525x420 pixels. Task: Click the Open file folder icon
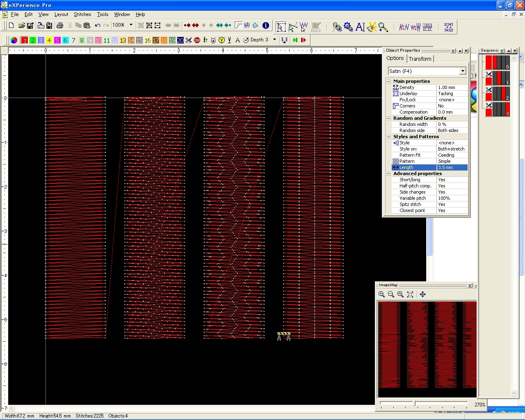coord(22,25)
